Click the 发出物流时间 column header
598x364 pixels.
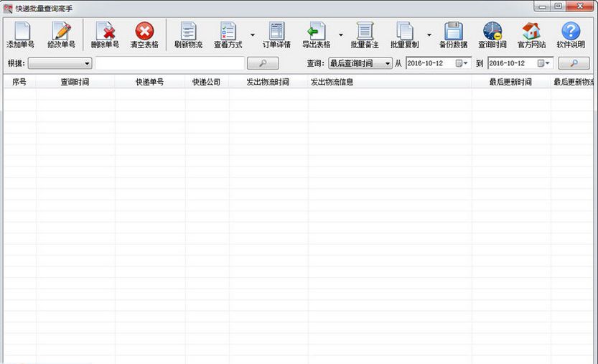coord(268,82)
